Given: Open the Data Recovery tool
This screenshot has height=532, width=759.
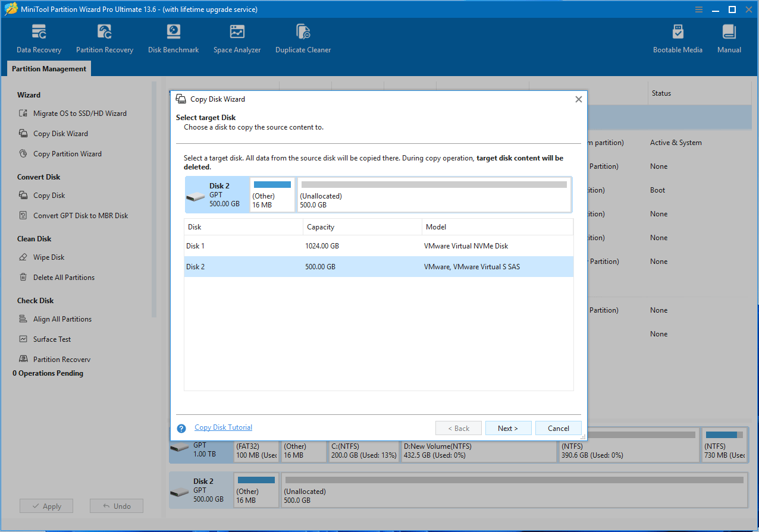Looking at the screenshot, I should coord(39,39).
